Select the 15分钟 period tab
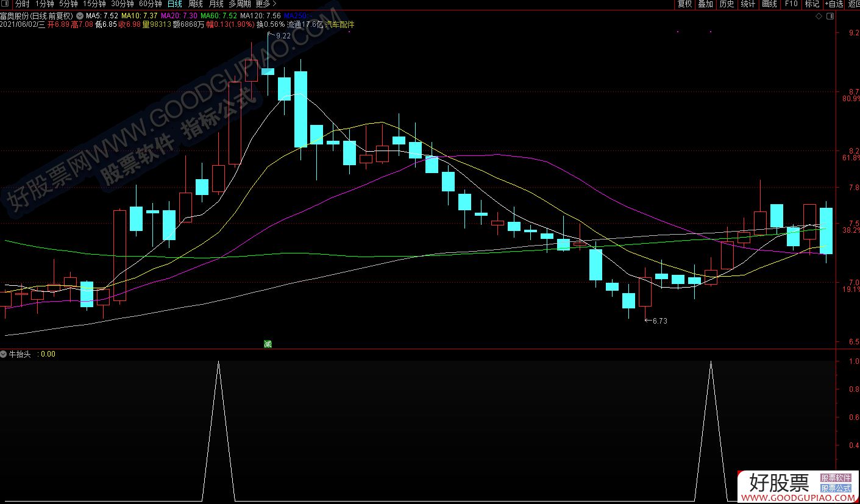 point(94,4)
